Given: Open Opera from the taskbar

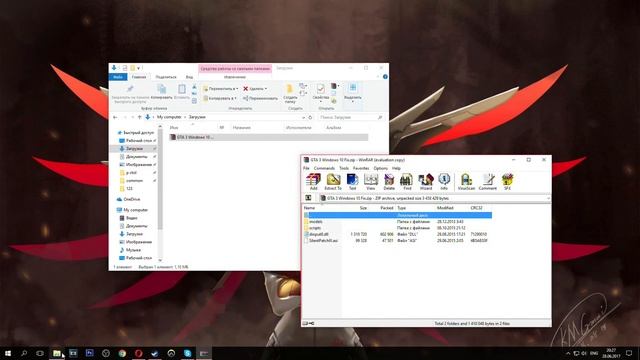Looking at the screenshot, I should 138,353.
